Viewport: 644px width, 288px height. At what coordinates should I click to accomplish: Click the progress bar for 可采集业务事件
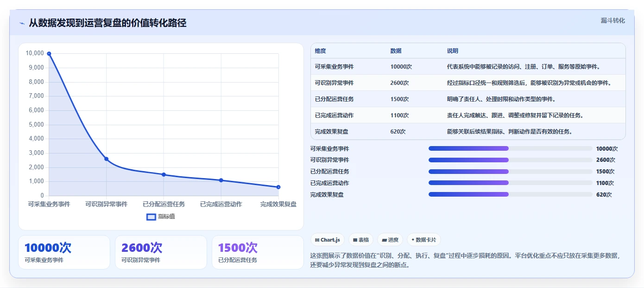click(511, 148)
